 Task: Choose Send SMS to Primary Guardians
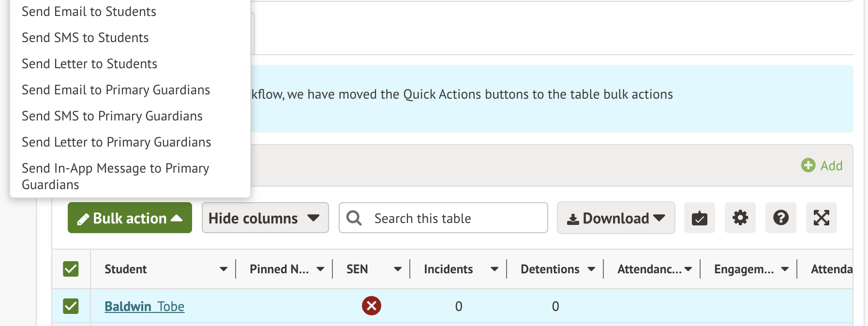click(112, 116)
